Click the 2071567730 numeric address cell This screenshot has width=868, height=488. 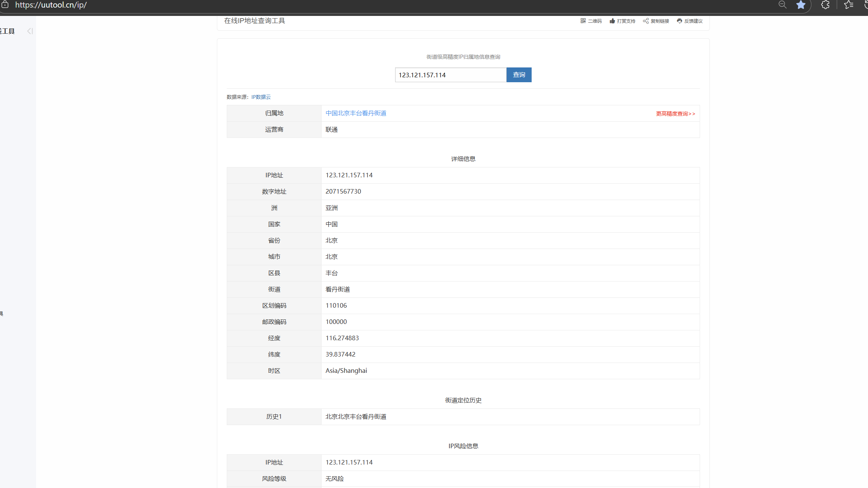pyautogui.click(x=343, y=191)
